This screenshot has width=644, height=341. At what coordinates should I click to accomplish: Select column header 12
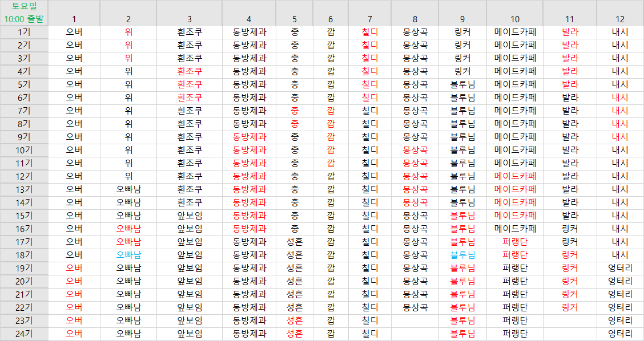click(620, 19)
